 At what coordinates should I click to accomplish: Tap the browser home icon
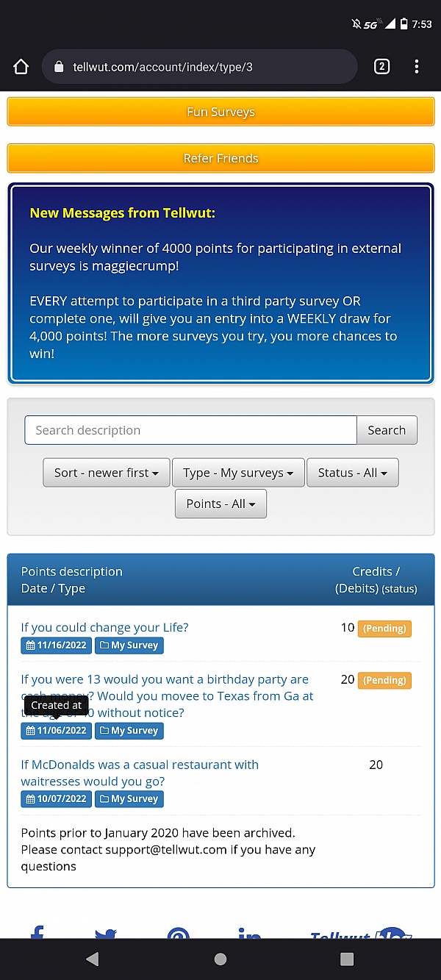click(21, 67)
